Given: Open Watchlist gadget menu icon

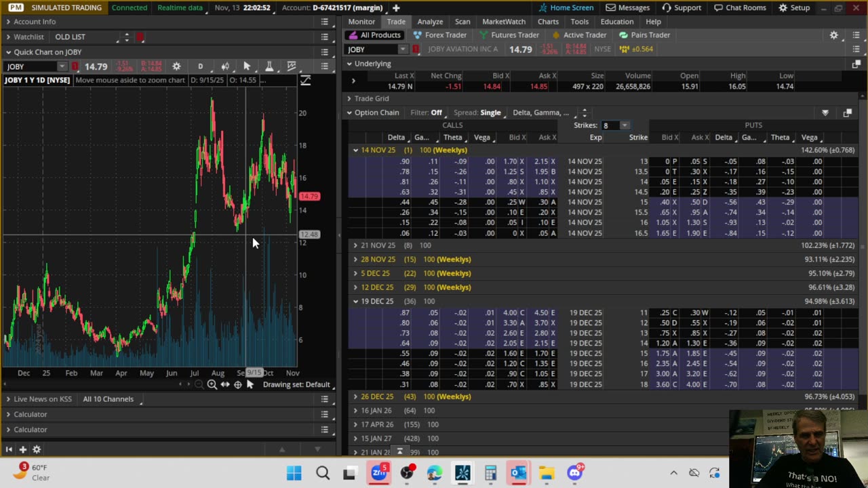Looking at the screenshot, I should click(x=325, y=37).
